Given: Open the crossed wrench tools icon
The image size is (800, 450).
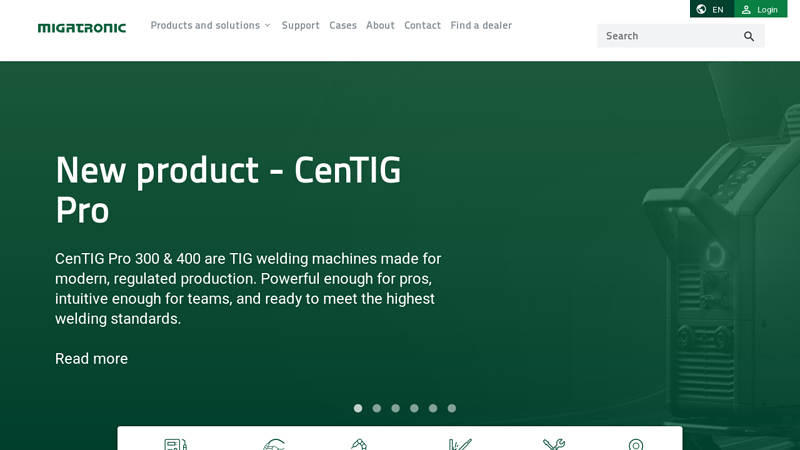Looking at the screenshot, I should pos(554,444).
